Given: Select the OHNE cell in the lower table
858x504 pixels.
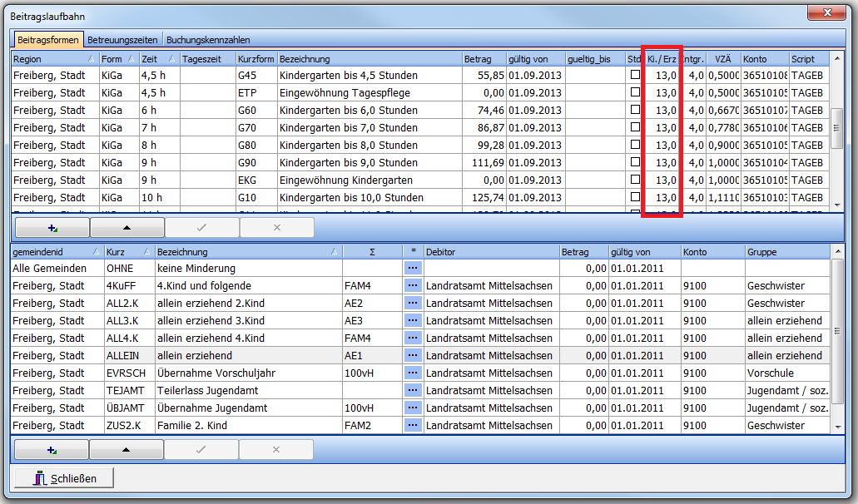Looking at the screenshot, I should pos(130,269).
